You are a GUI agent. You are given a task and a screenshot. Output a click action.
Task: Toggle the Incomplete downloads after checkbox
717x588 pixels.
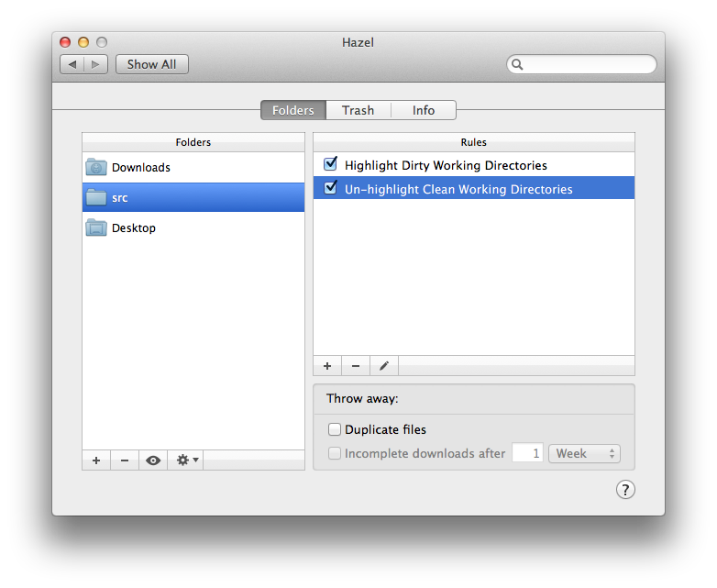point(335,453)
